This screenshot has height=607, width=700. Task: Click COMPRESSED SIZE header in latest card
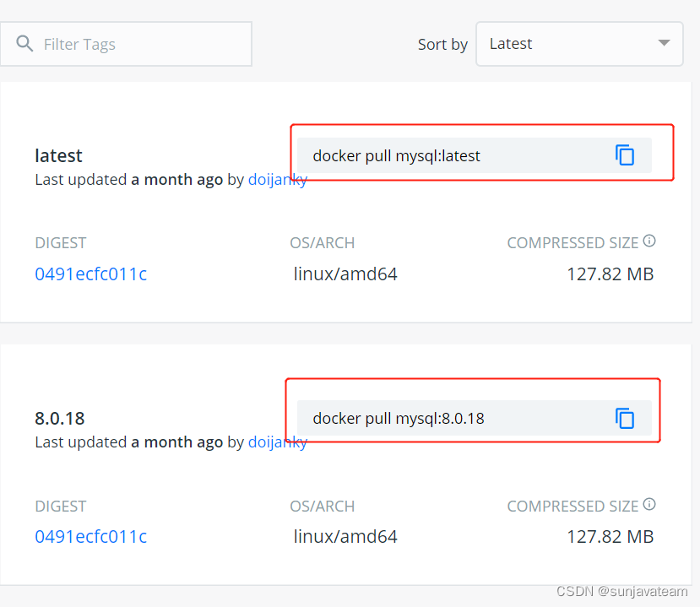tap(572, 243)
